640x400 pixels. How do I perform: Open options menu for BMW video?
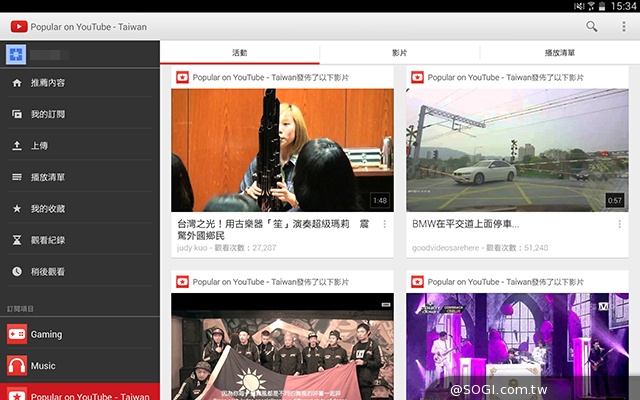619,225
